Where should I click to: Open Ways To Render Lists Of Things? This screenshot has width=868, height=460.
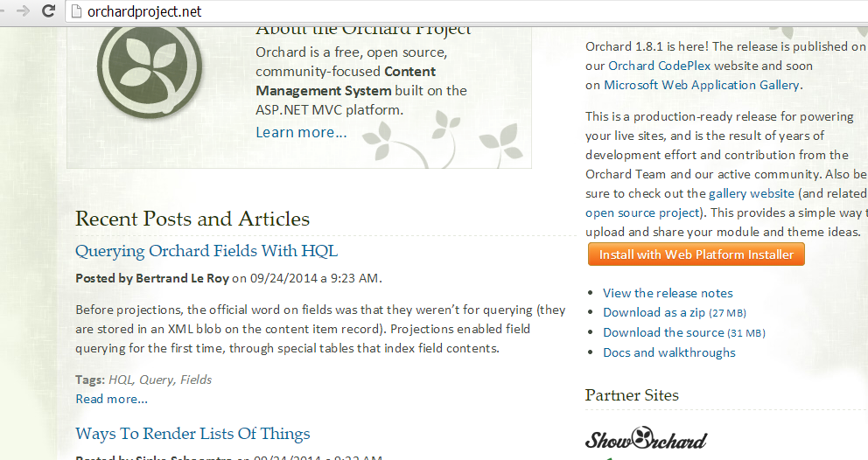[192, 434]
